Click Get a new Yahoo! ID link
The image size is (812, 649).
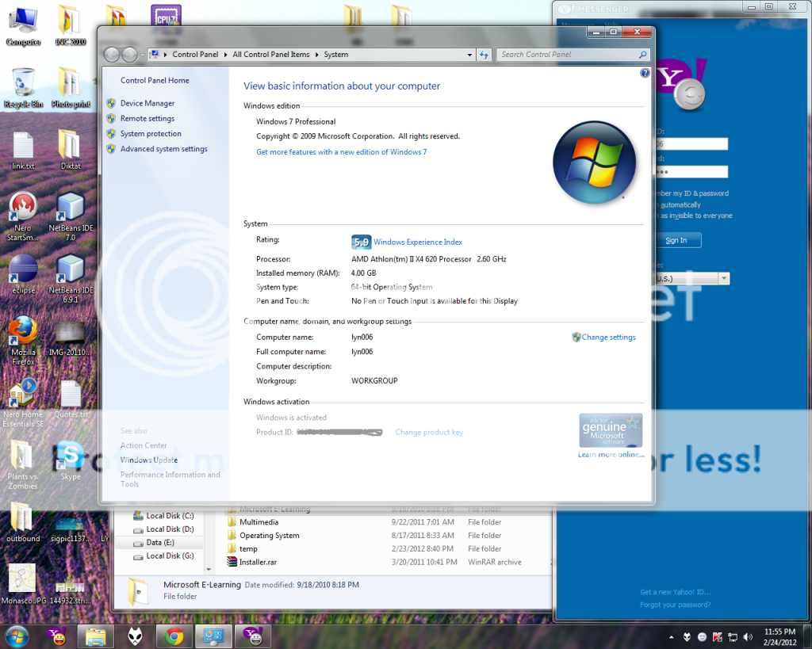pyautogui.click(x=676, y=592)
